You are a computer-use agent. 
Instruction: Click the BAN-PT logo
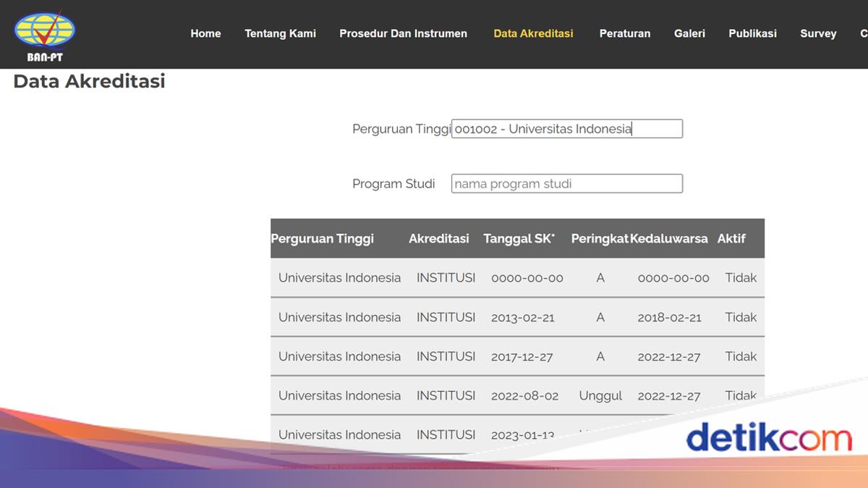pyautogui.click(x=45, y=34)
